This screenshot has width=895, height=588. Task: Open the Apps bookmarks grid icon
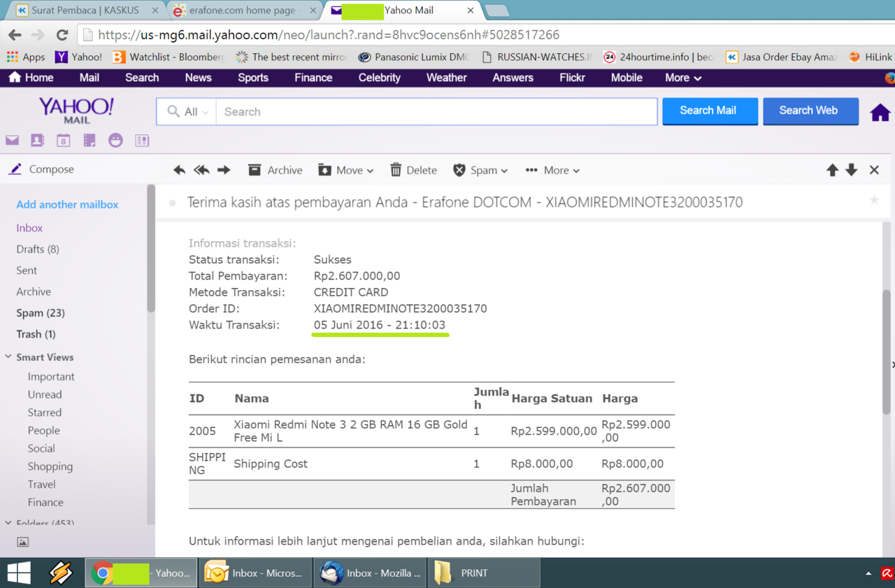(13, 57)
